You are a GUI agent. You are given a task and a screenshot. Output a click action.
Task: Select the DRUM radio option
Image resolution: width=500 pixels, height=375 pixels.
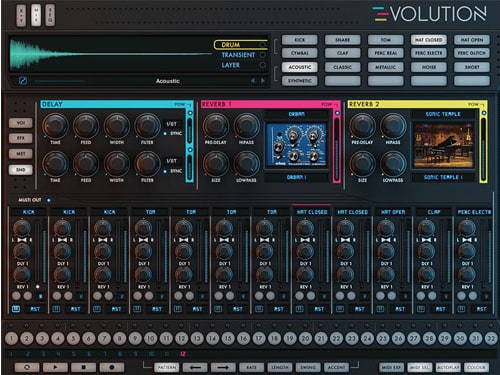[x=263, y=45]
